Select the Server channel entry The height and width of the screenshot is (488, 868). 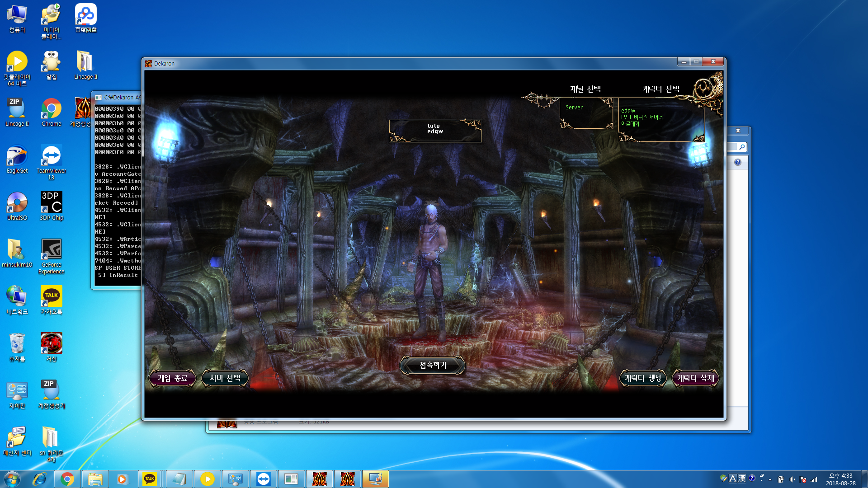pos(574,108)
